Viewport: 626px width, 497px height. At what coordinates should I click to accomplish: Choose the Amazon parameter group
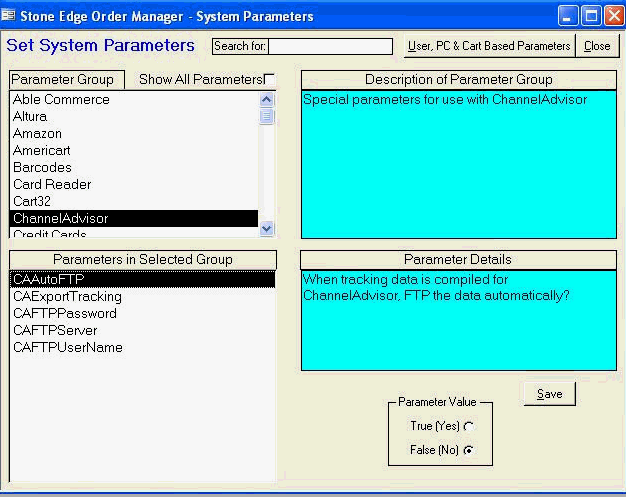pos(134,133)
